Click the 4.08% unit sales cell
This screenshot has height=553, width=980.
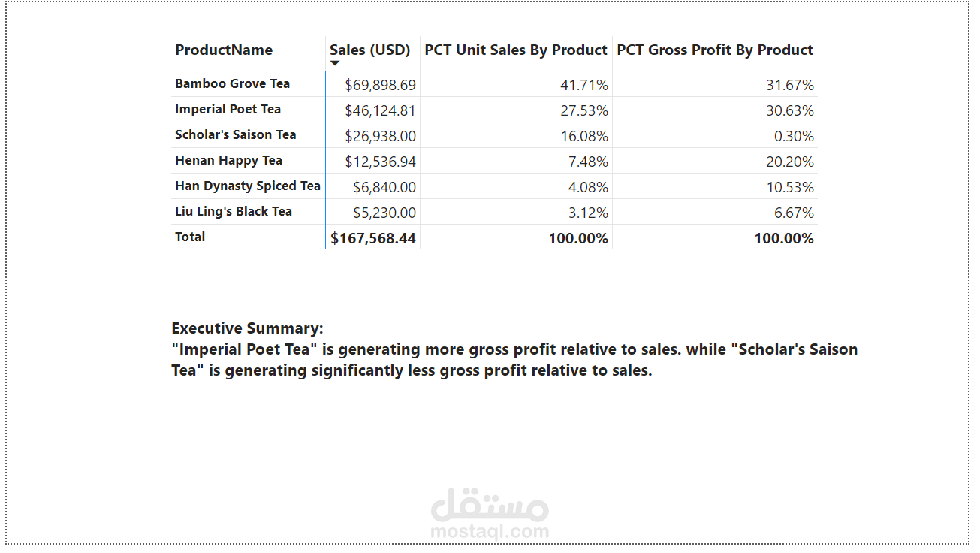589,188
